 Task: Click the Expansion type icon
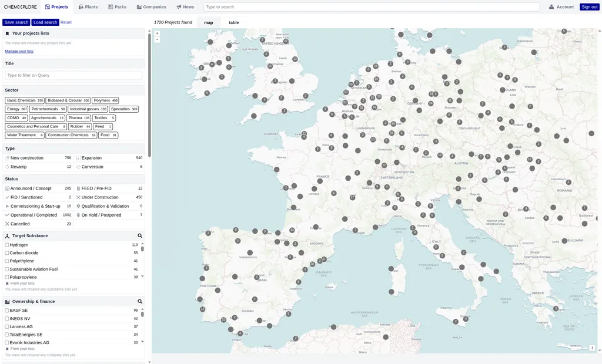pyautogui.click(x=78, y=158)
